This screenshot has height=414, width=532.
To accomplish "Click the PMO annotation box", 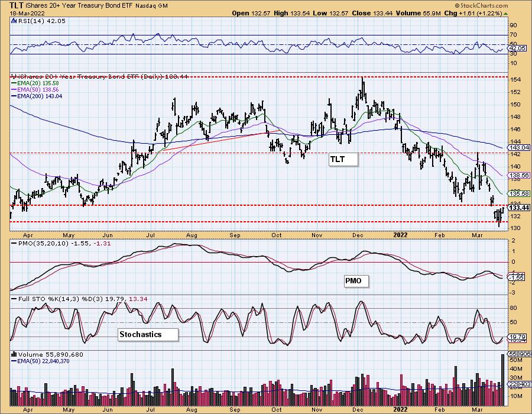I will [356, 281].
